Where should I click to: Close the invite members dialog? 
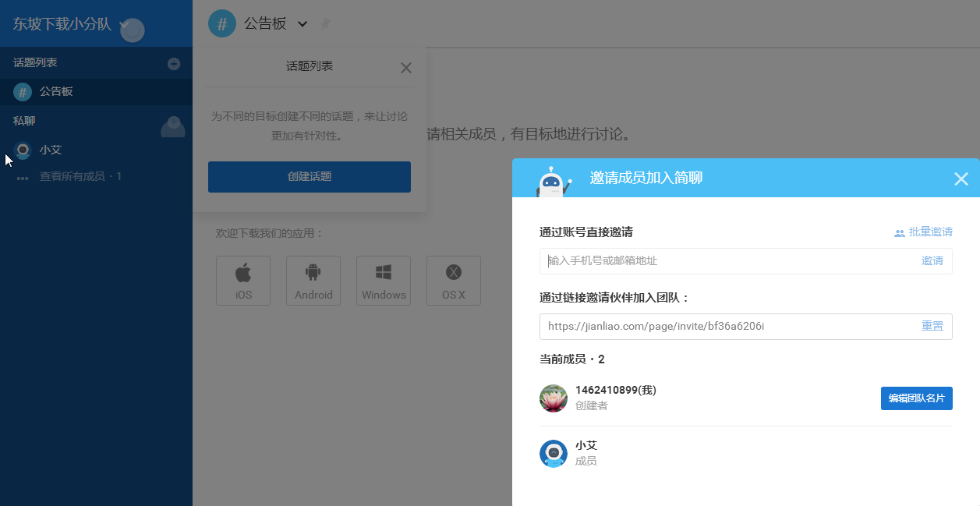[x=961, y=179]
